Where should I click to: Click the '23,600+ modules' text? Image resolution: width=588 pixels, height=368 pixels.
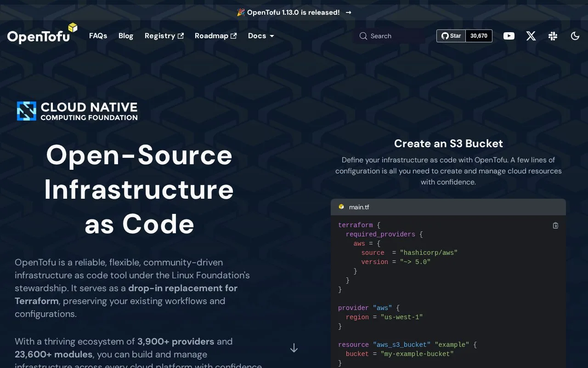tap(54, 354)
